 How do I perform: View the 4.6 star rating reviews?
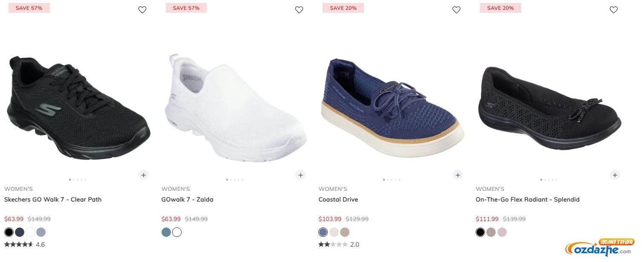click(x=24, y=245)
